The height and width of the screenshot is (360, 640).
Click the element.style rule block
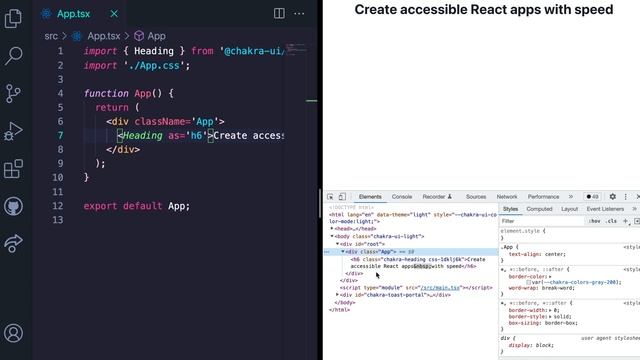click(569, 235)
